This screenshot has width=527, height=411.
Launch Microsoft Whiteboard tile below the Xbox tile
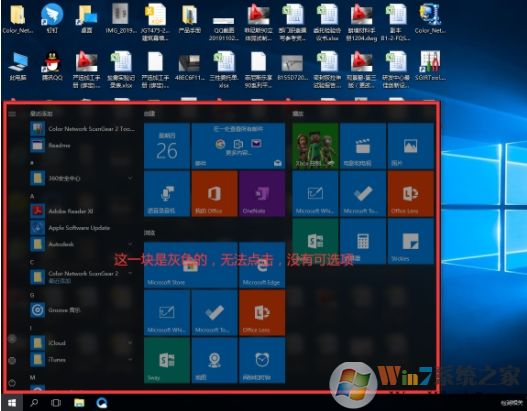click(315, 193)
